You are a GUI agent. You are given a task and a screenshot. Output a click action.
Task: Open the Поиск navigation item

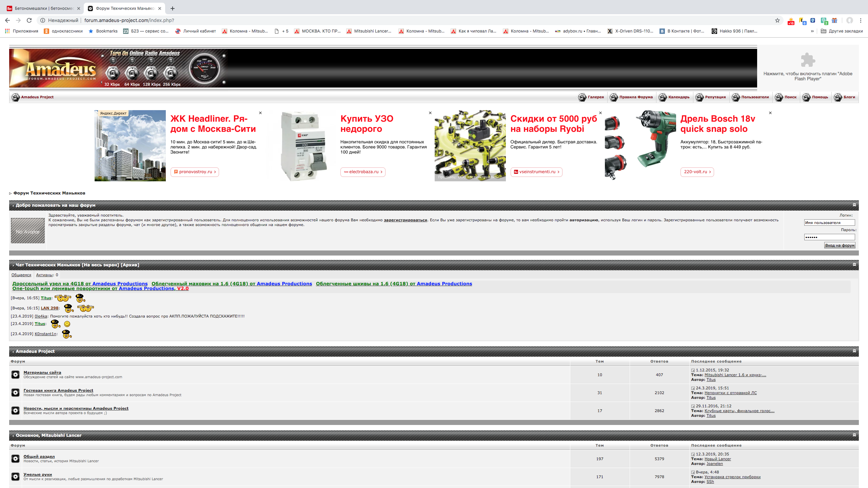click(x=786, y=97)
